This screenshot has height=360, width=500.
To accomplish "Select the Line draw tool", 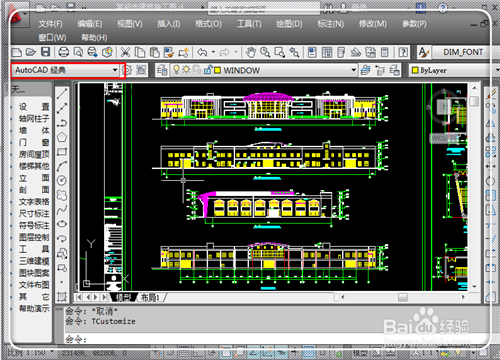I will coord(62,94).
